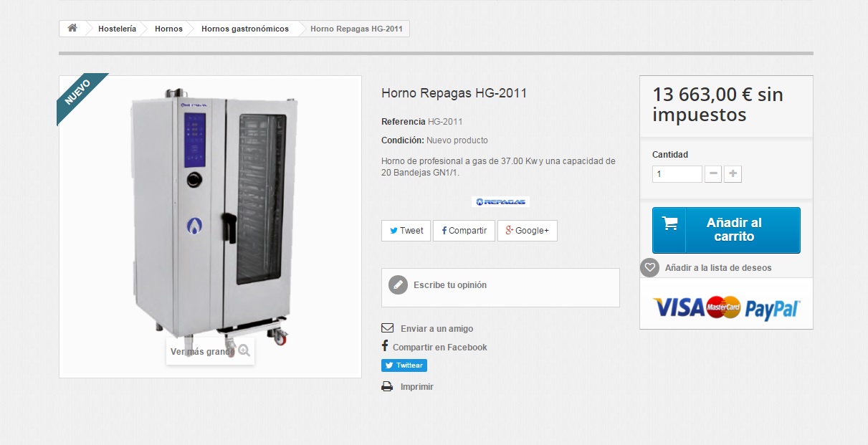Image resolution: width=868 pixels, height=445 pixels.
Task: Click the heart wishlist icon
Action: click(649, 268)
